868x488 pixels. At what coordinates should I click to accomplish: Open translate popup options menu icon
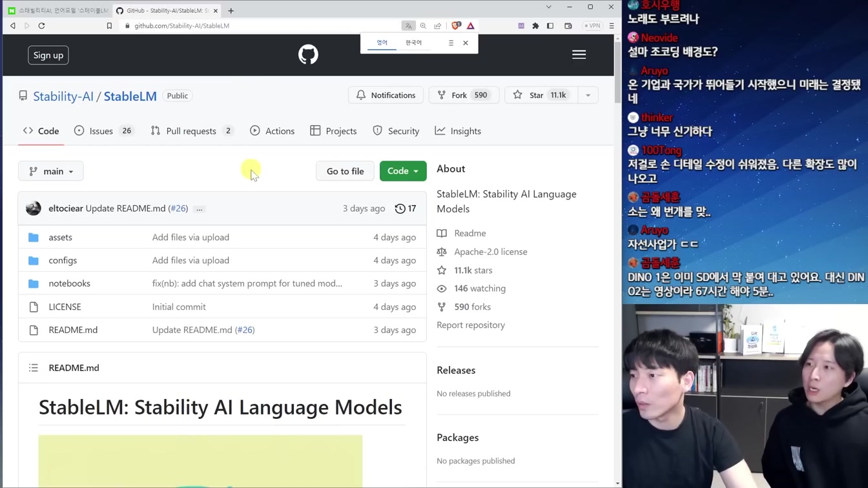pyautogui.click(x=451, y=43)
